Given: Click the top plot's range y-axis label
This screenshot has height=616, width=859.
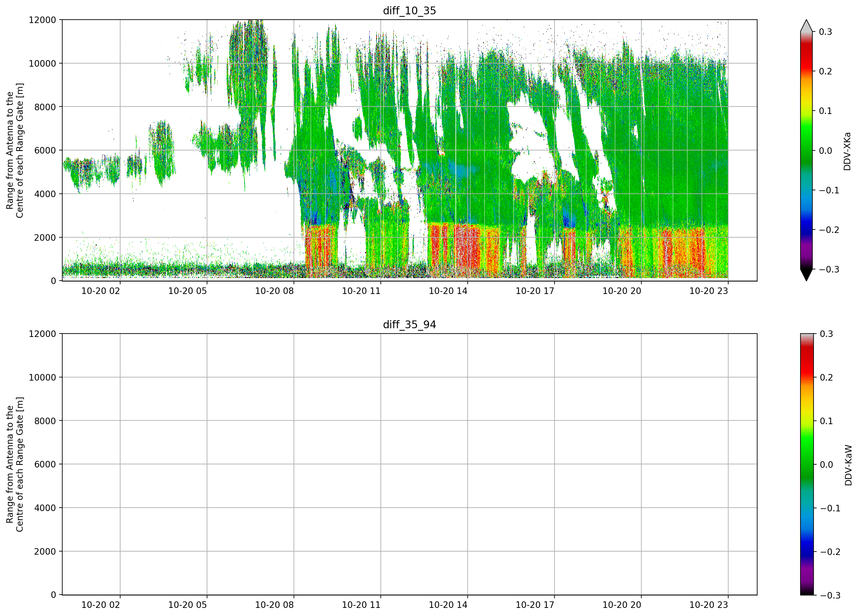Looking at the screenshot, I should (x=15, y=150).
